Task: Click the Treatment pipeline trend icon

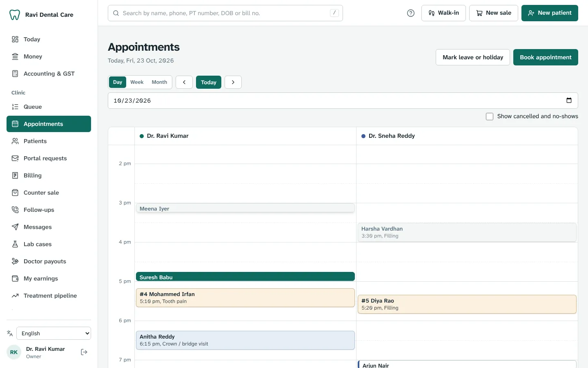Action: [x=15, y=296]
